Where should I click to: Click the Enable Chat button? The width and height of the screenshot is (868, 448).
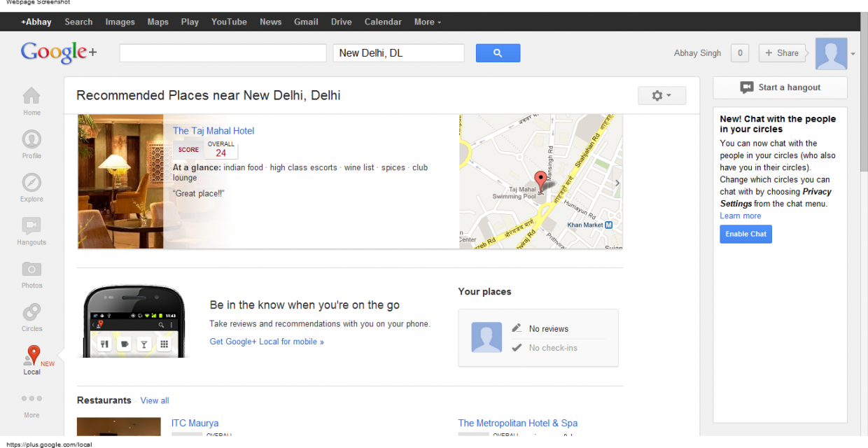coord(745,234)
